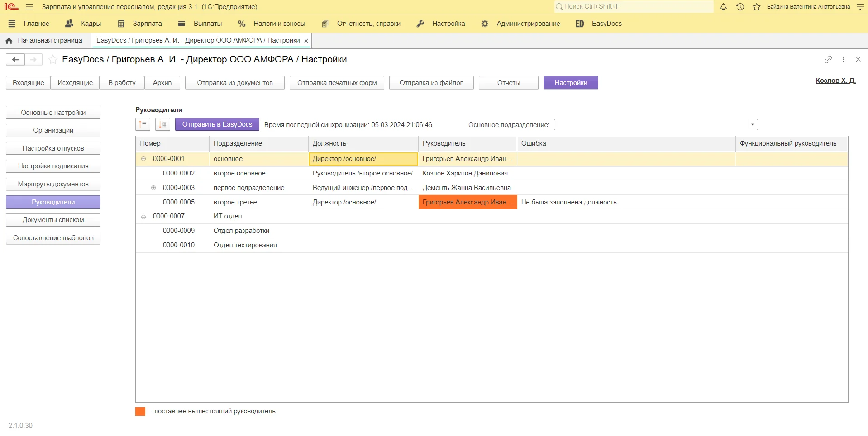Click the collapse all tree levels icon
Screen dimensions: 868x436
click(143, 124)
